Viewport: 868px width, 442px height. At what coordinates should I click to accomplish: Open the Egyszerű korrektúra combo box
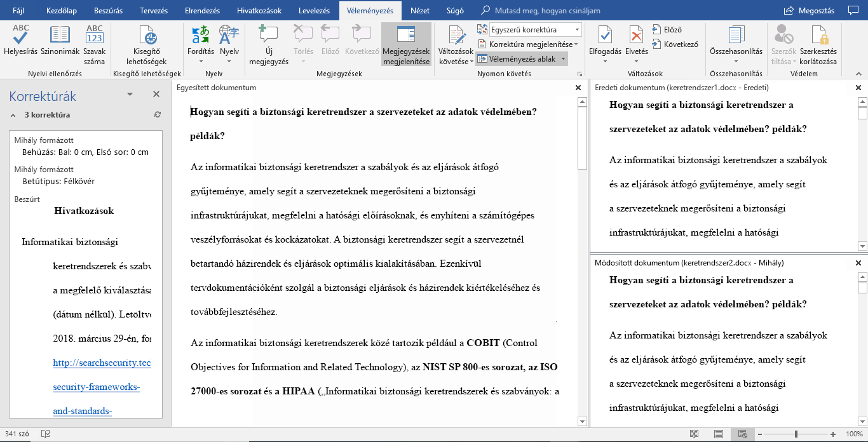click(536, 30)
